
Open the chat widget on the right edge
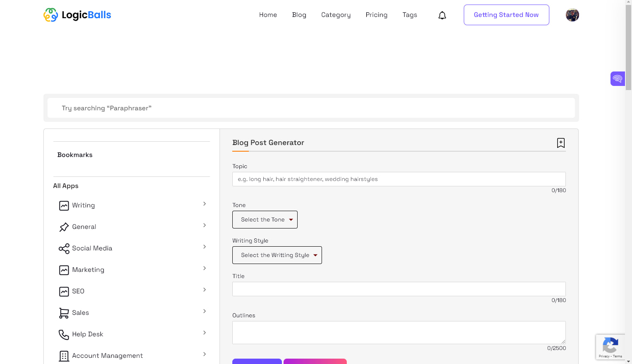pyautogui.click(x=618, y=79)
